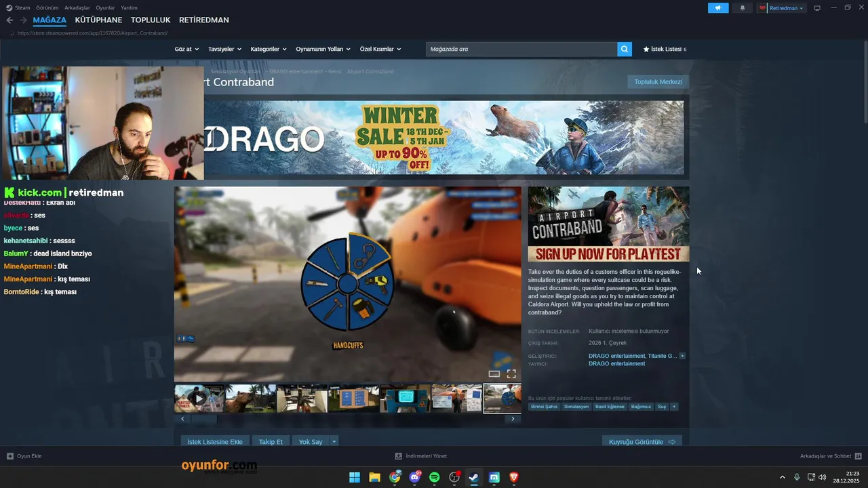
Task: Click the magnifier search button
Action: (625, 49)
